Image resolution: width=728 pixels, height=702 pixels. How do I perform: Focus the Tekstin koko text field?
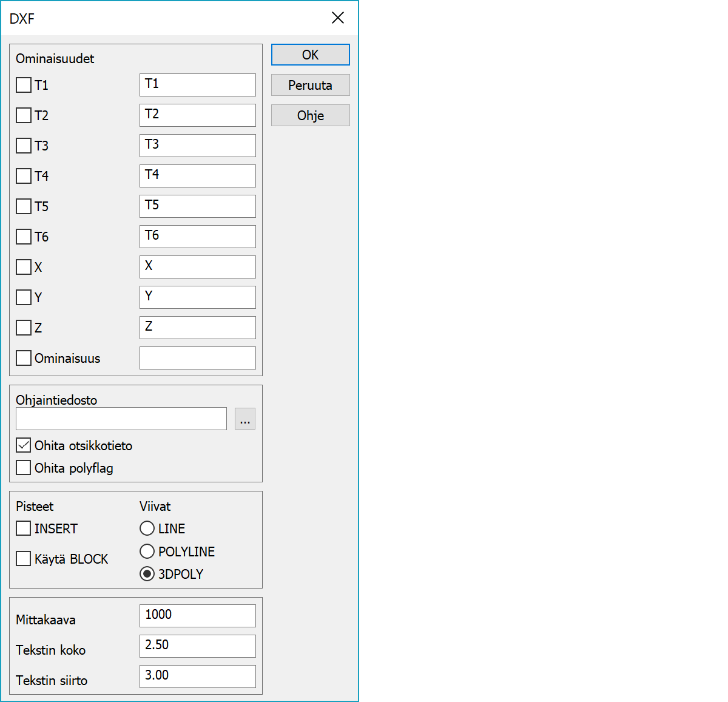click(197, 646)
